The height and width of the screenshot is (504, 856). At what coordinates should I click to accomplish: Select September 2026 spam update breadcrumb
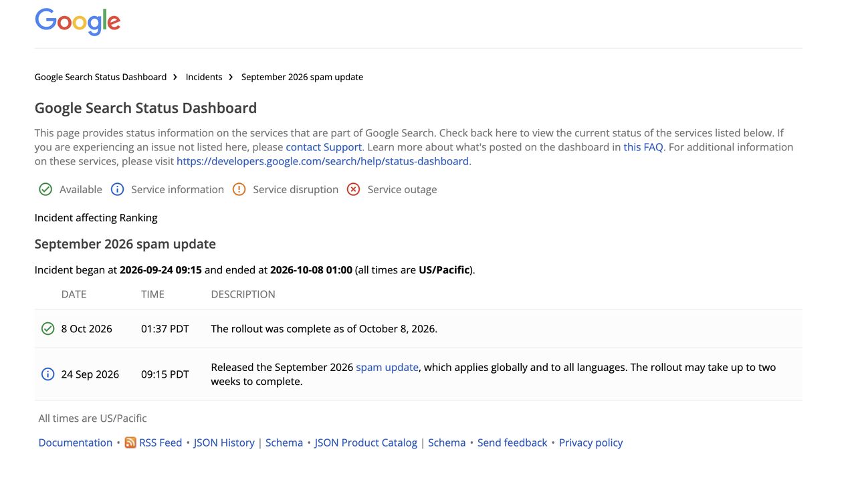pyautogui.click(x=302, y=77)
